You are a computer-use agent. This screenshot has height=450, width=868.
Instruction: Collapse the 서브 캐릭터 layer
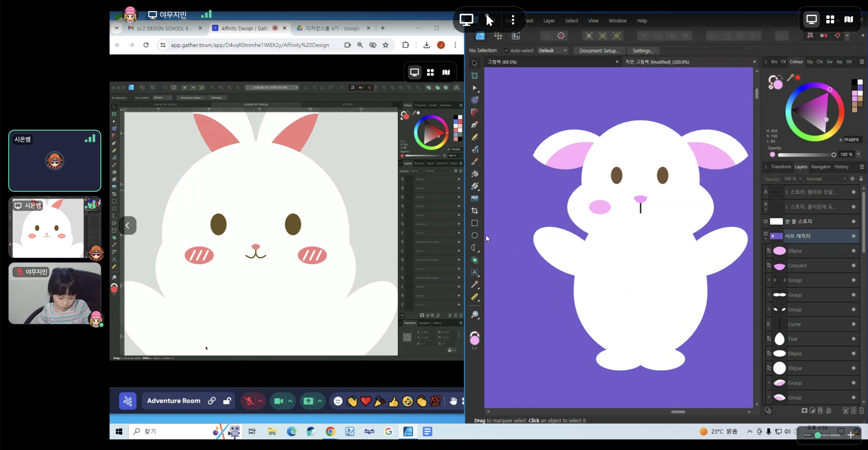[x=765, y=238]
